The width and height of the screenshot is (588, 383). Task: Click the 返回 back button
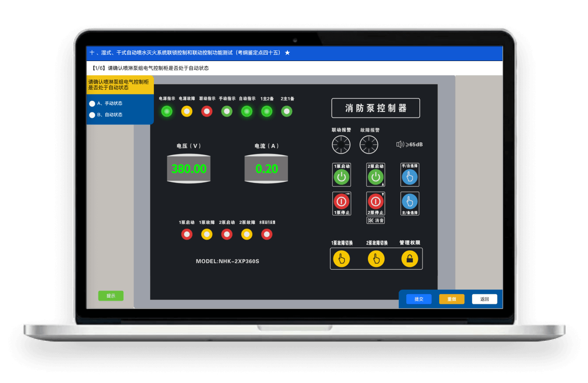484,299
